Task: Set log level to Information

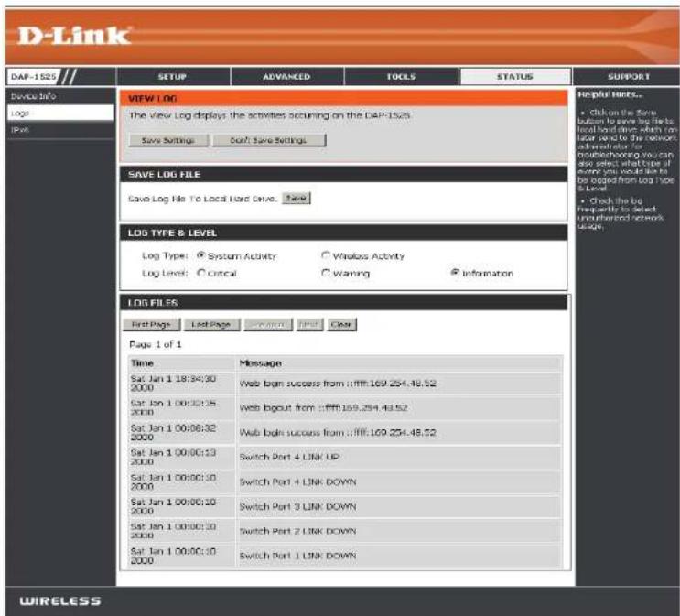Action: (455, 273)
